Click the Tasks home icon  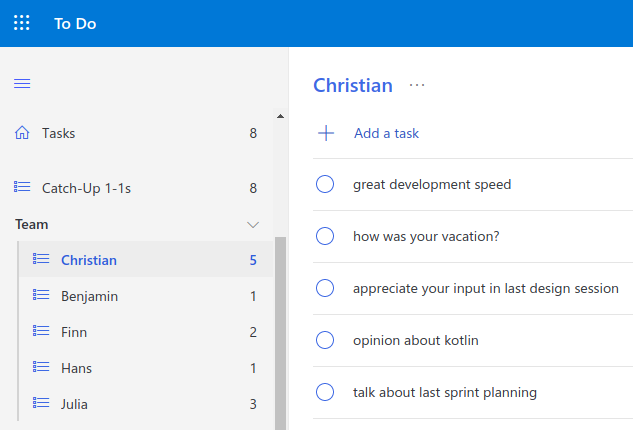click(x=22, y=132)
